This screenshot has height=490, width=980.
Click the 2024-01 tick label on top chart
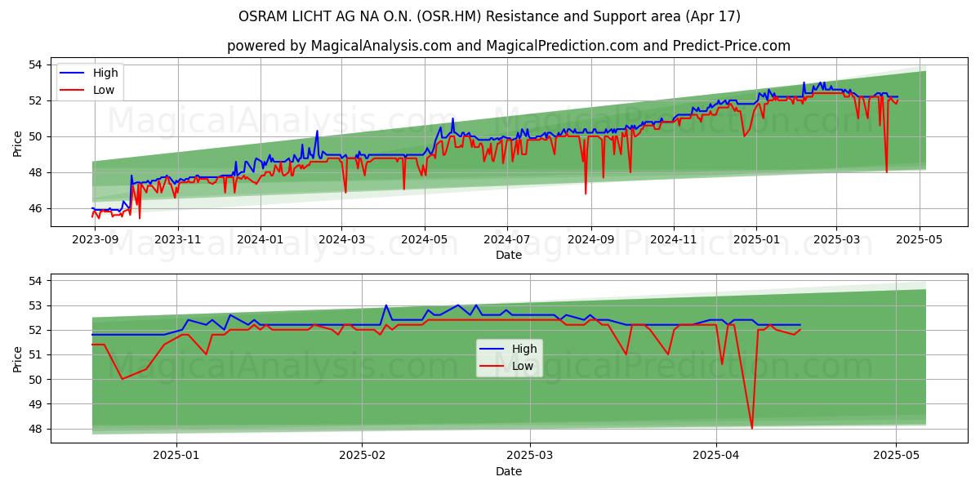point(261,241)
